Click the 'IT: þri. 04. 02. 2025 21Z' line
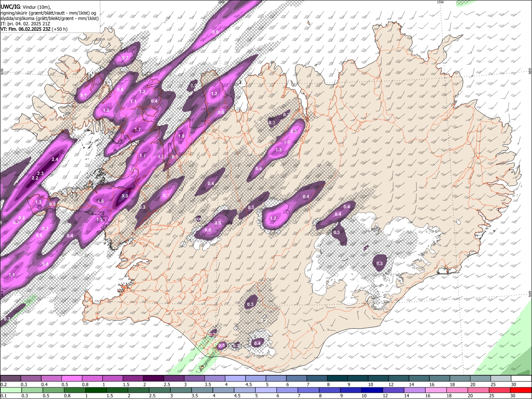The image size is (532, 399). coord(25,24)
